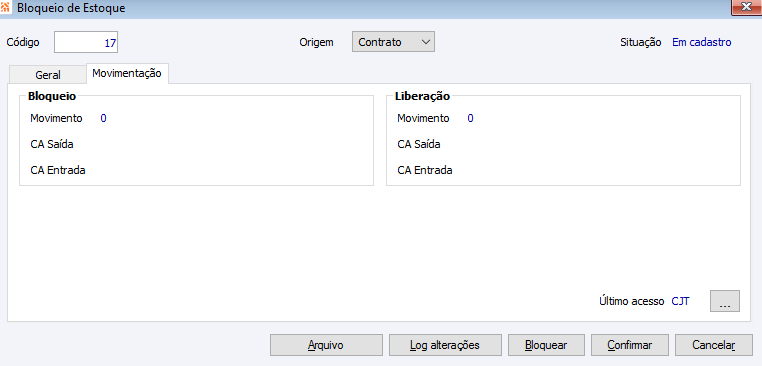Click the application icon in title bar
This screenshot has width=762, height=366.
(x=6, y=8)
